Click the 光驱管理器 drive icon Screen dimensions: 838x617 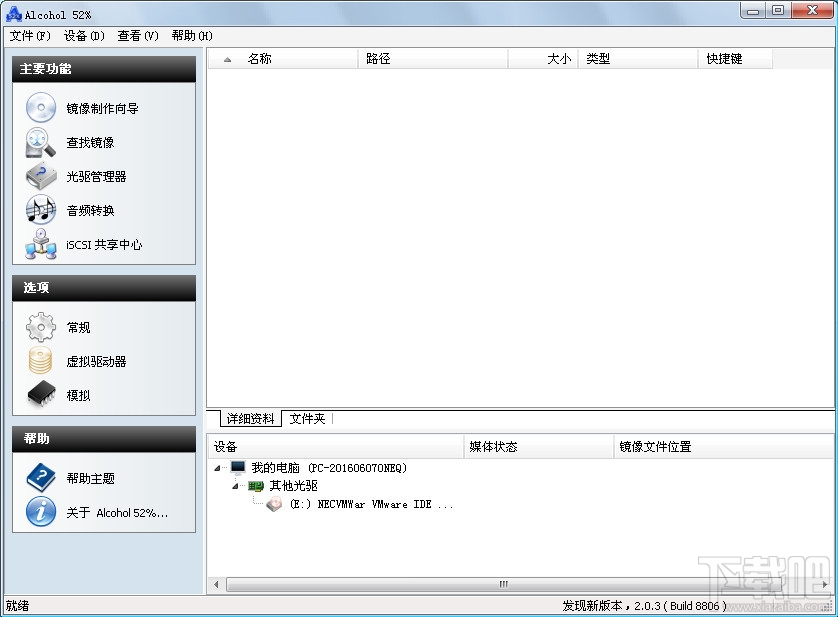pos(41,176)
